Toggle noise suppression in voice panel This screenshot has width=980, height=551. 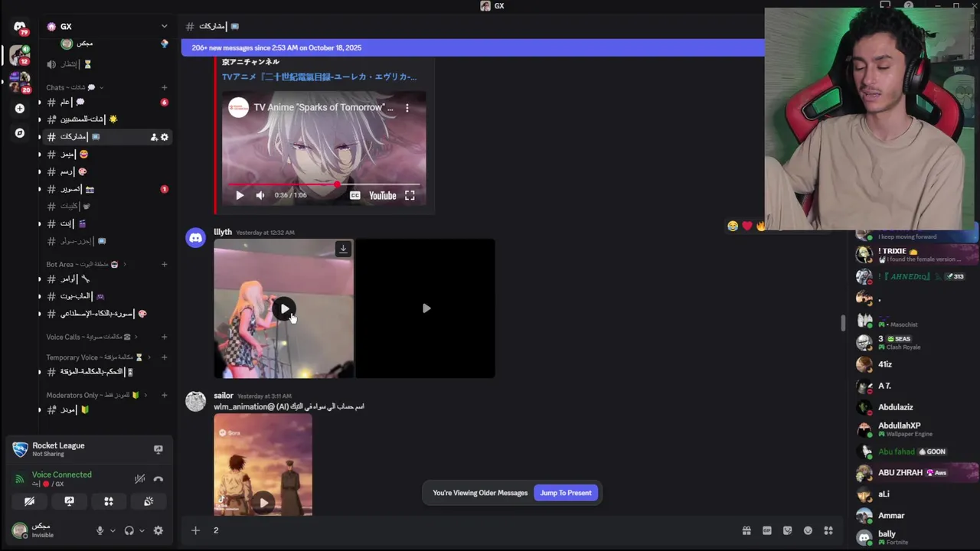pos(139,479)
